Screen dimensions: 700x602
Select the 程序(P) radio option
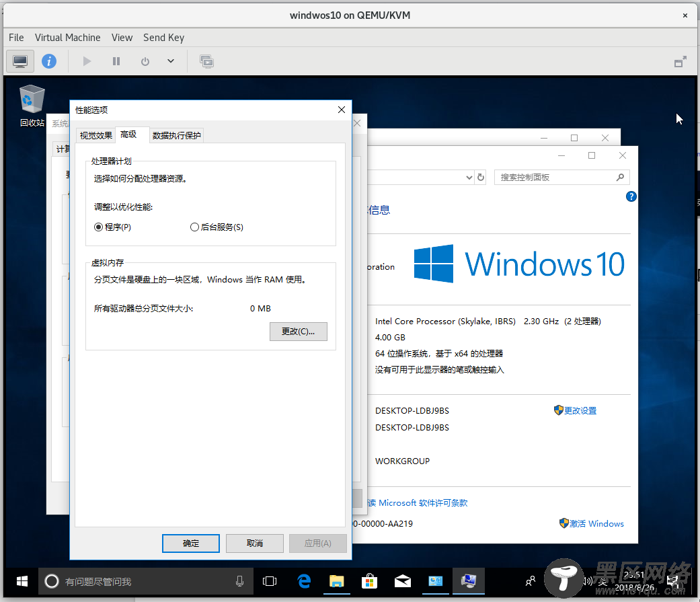click(x=112, y=227)
